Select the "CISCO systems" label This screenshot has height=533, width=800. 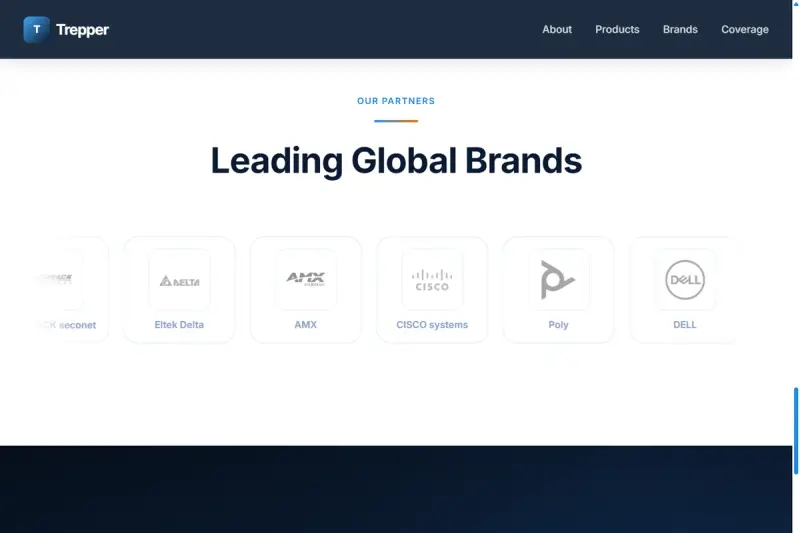(x=432, y=325)
